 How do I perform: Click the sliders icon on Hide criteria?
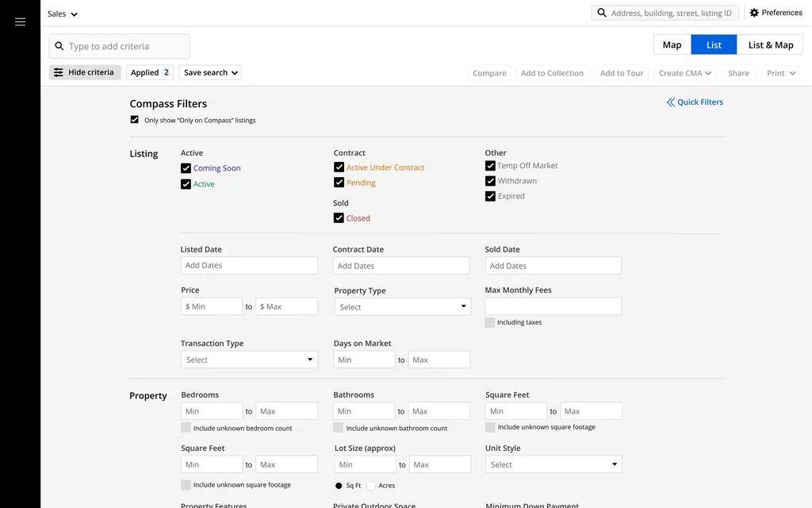coord(59,72)
